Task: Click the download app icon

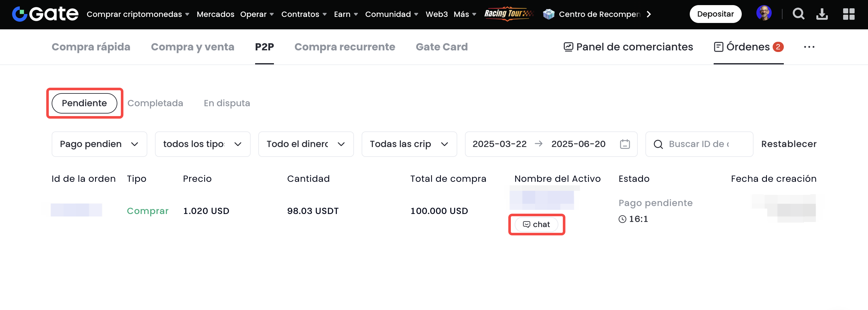Action: [x=821, y=14]
